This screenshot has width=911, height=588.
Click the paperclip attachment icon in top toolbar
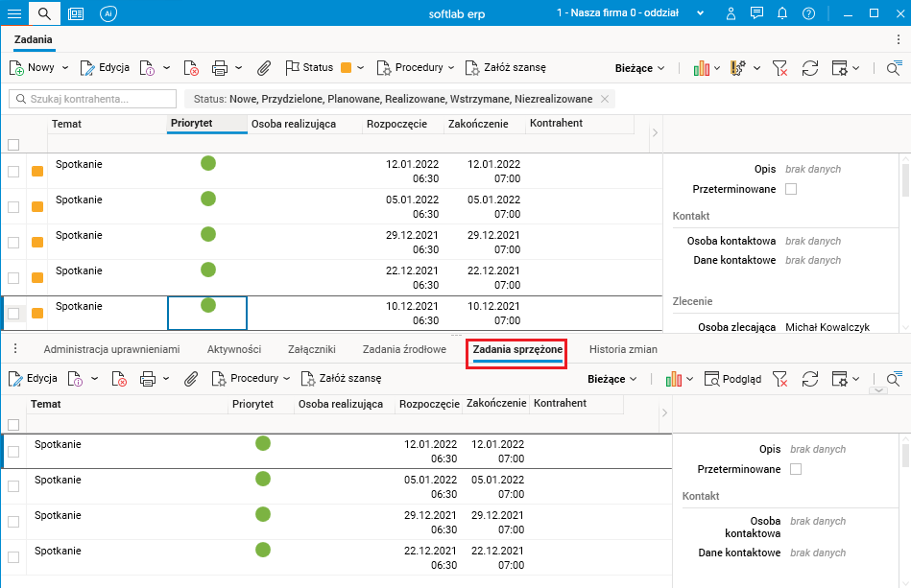tap(265, 68)
